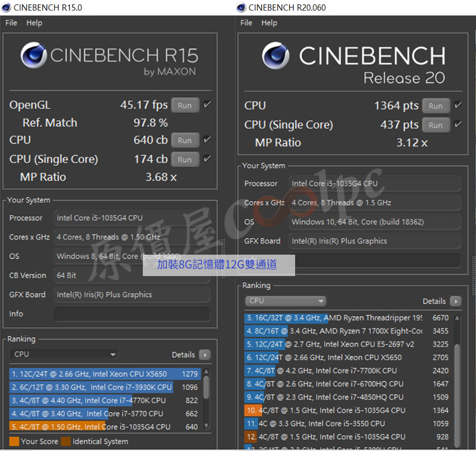This screenshot has width=476, height=451.
Task: Click up arrow of R15 ranking scrollbar
Action: (x=206, y=371)
